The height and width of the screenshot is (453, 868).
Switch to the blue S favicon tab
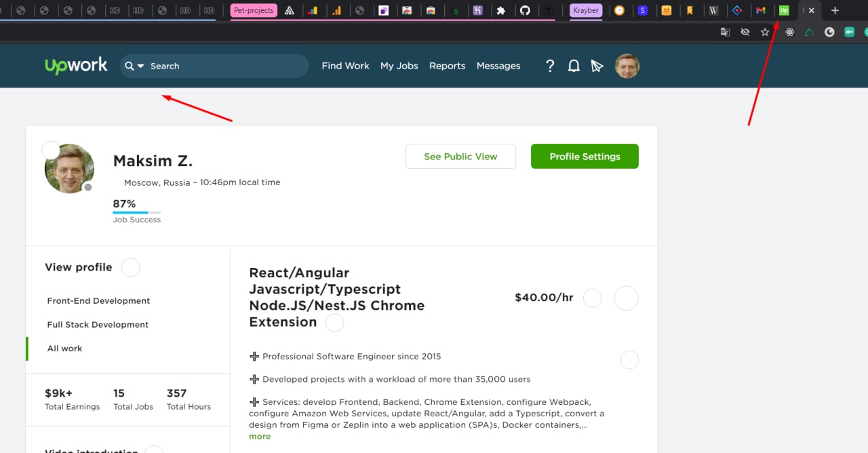643,11
